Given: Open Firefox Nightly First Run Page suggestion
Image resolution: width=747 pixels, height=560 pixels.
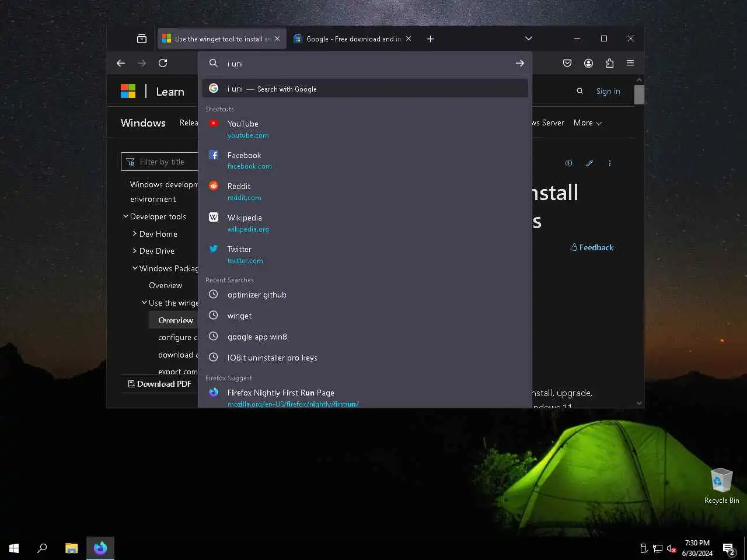Looking at the screenshot, I should click(365, 397).
